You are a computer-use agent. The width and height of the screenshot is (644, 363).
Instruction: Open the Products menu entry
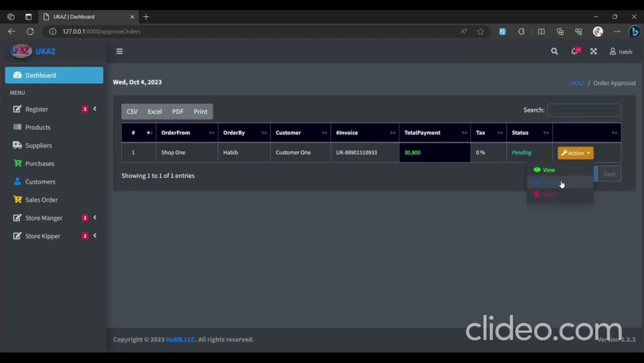tap(54, 127)
